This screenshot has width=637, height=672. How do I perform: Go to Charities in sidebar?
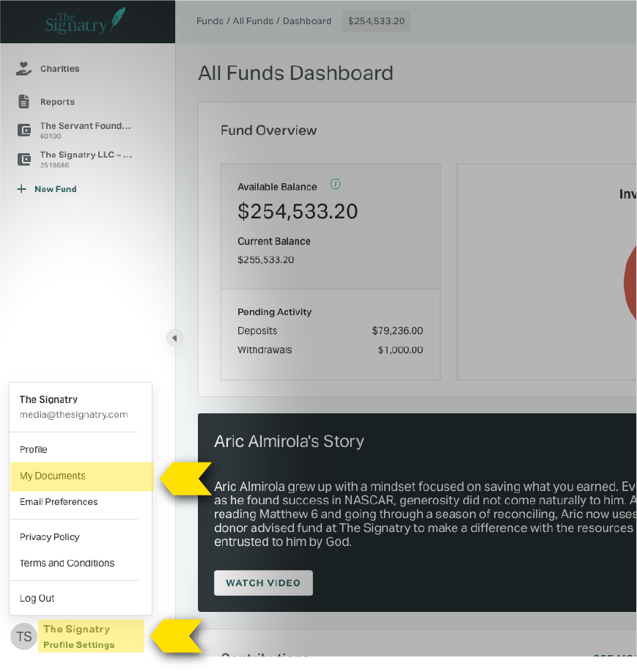tap(60, 69)
